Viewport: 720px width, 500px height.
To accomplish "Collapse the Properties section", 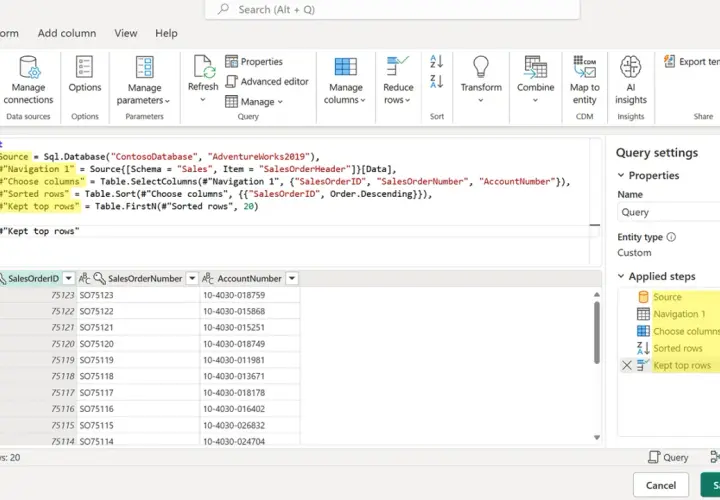I will (621, 175).
